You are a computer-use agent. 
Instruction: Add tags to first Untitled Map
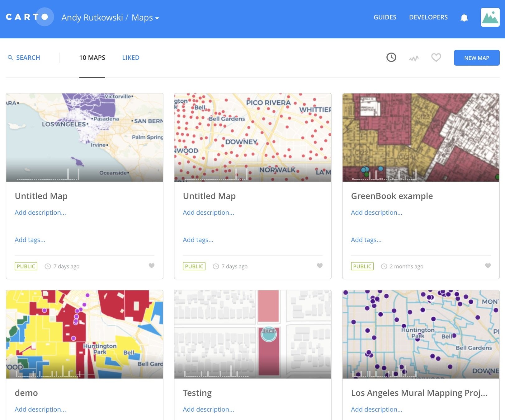coord(30,240)
